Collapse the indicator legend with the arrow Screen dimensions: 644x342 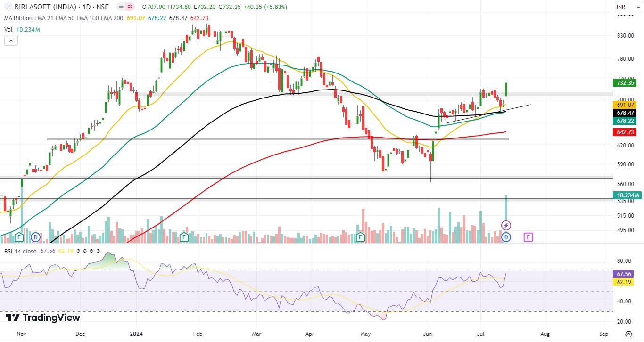tap(11, 41)
